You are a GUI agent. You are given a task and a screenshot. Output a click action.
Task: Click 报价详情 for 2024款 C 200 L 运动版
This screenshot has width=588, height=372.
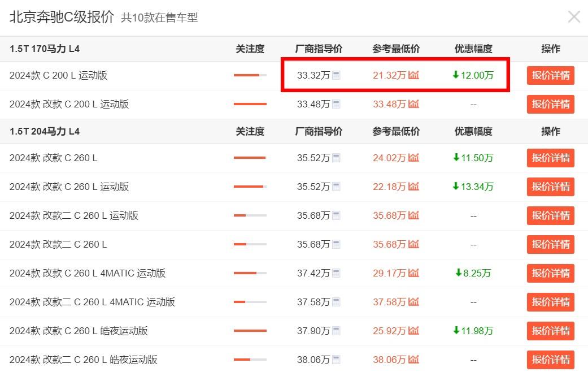point(550,75)
